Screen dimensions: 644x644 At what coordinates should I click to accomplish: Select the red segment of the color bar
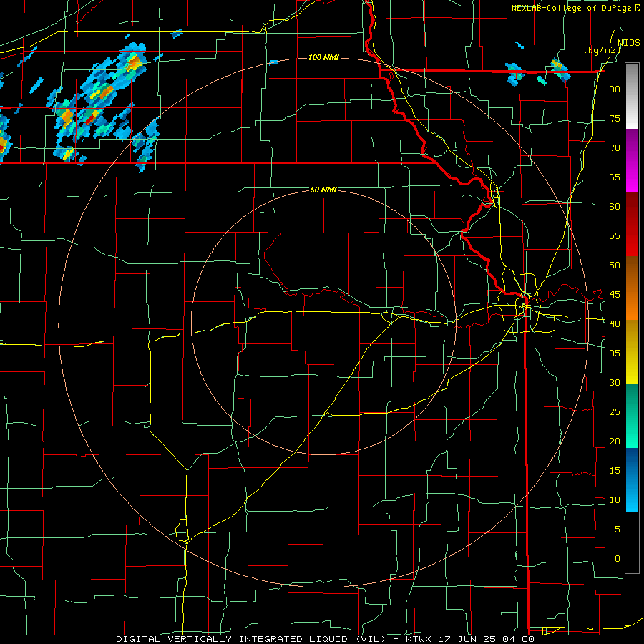click(632, 224)
